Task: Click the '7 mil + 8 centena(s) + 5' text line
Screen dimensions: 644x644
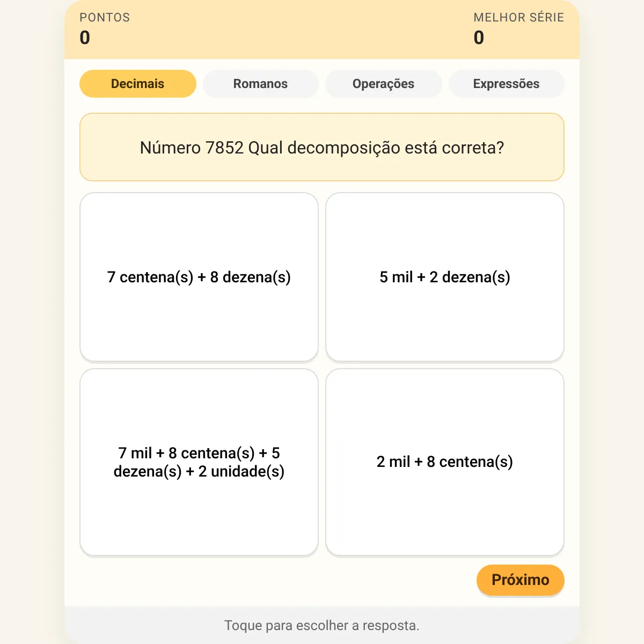Action: coord(199,453)
